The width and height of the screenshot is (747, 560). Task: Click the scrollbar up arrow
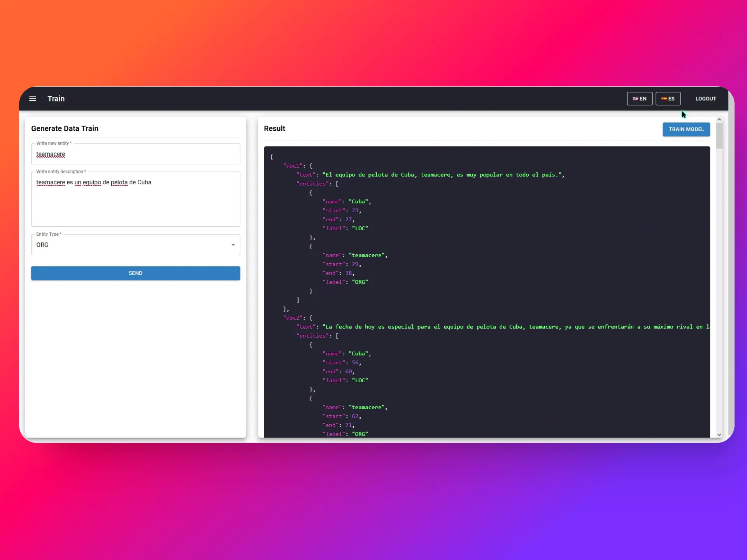click(x=719, y=120)
